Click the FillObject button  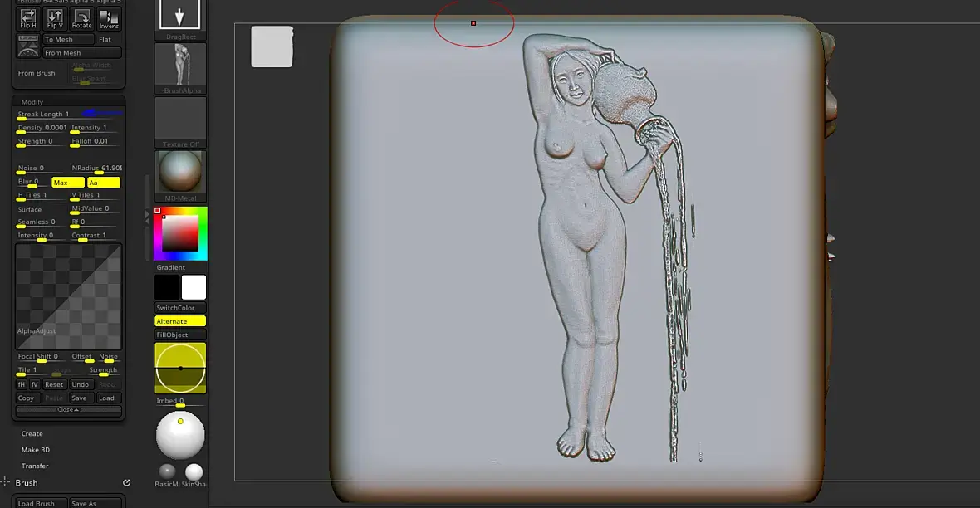[180, 335]
